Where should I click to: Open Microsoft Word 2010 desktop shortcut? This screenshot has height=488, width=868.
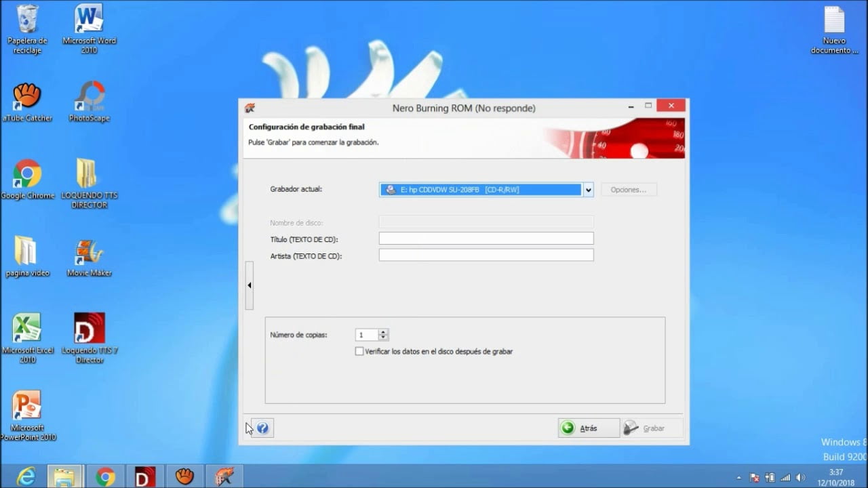click(x=89, y=30)
